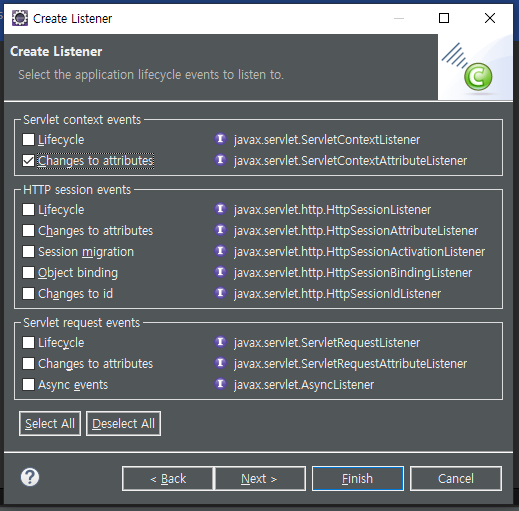Close the Create Listener dialog window
Image resolution: width=519 pixels, height=511 pixels.
click(x=490, y=18)
